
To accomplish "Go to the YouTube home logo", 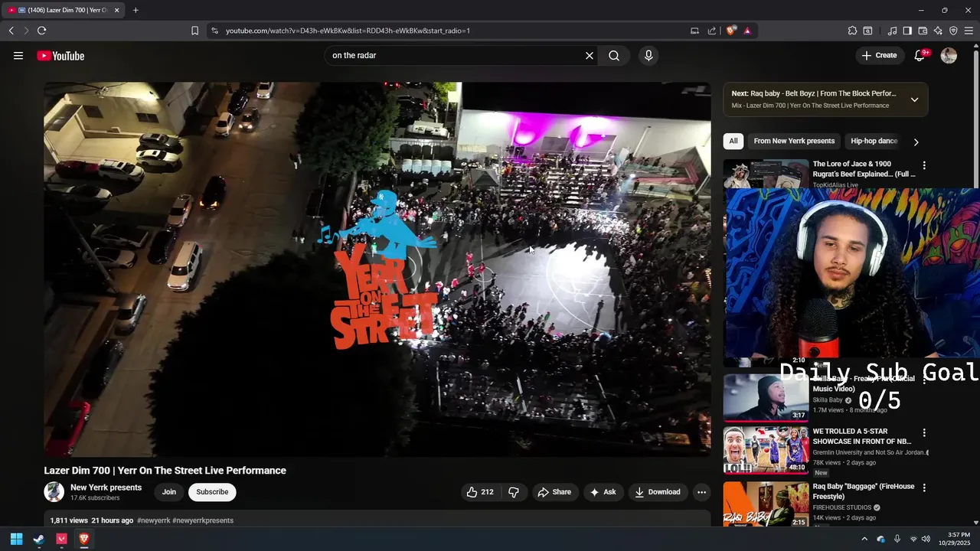I will [x=60, y=56].
